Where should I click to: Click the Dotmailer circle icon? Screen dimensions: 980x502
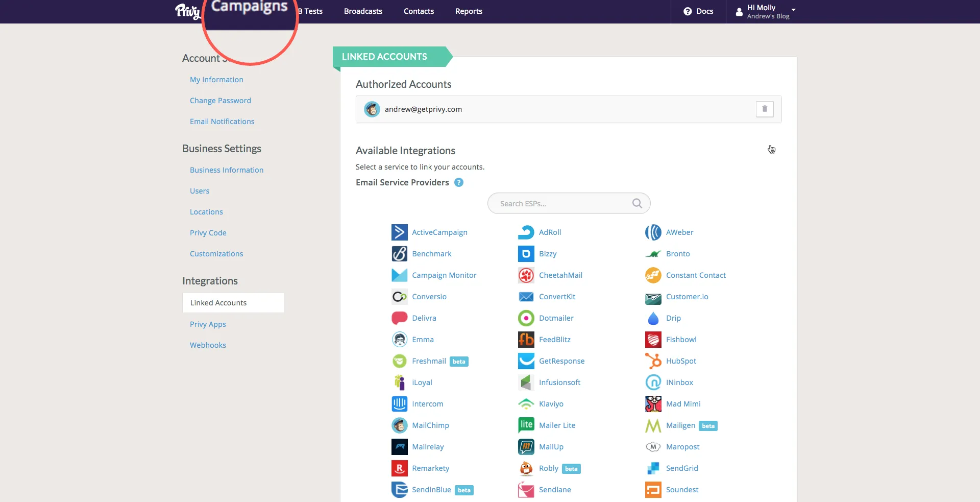point(526,318)
